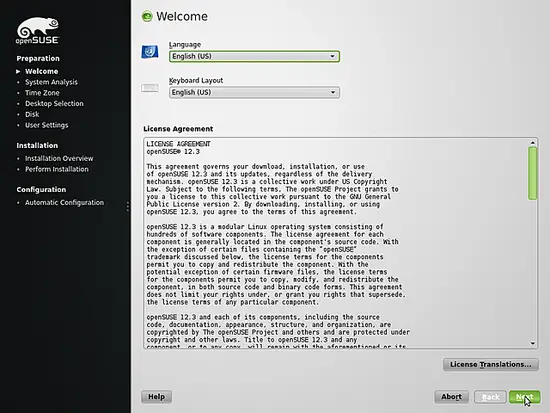Click the Welcome page title text
Viewport: 550px width, 413px height.
pyautogui.click(x=182, y=16)
